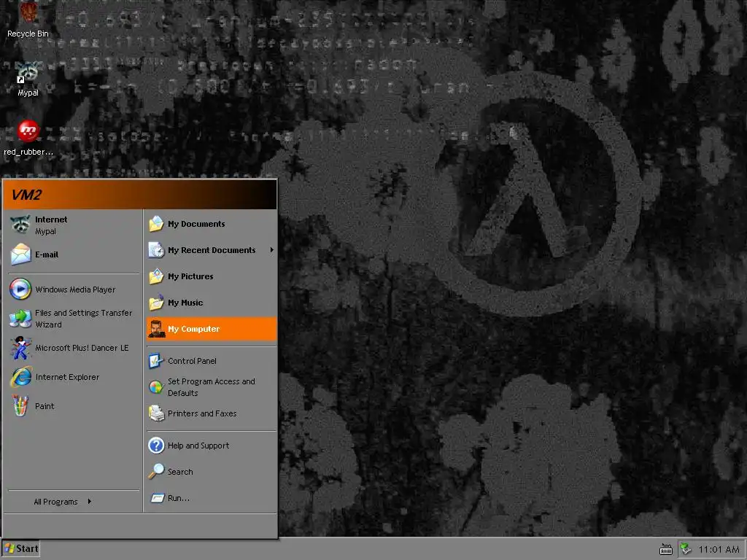Open the highlighted My Computer label
747x560 pixels.
point(193,329)
